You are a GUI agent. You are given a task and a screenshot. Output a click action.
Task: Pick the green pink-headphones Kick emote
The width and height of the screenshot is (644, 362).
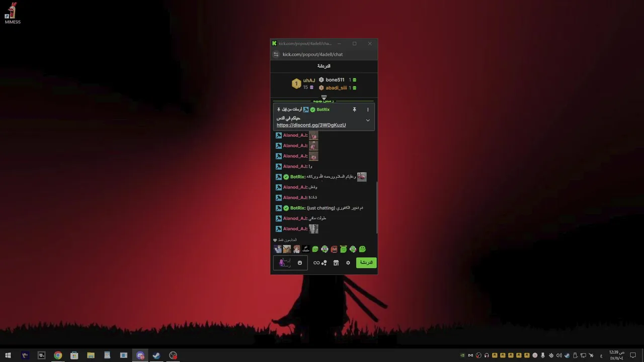pos(353,249)
